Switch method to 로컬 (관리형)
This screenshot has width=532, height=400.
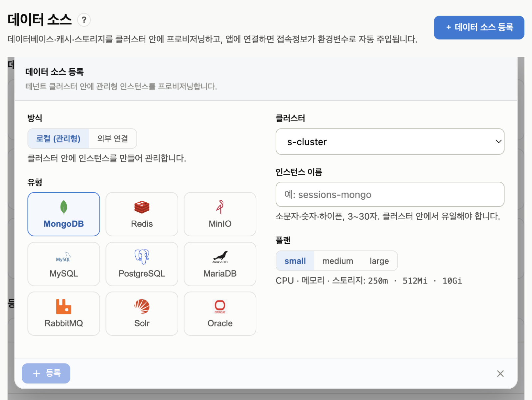click(58, 138)
